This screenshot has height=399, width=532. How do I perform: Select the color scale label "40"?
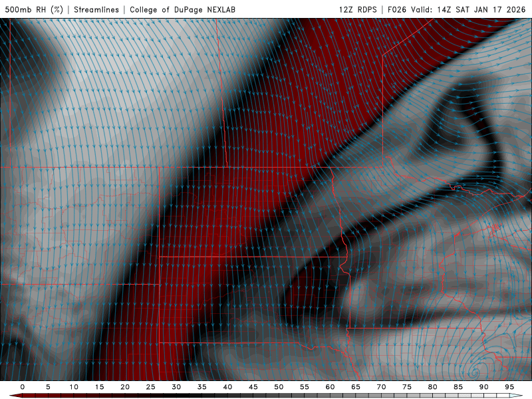point(227,387)
